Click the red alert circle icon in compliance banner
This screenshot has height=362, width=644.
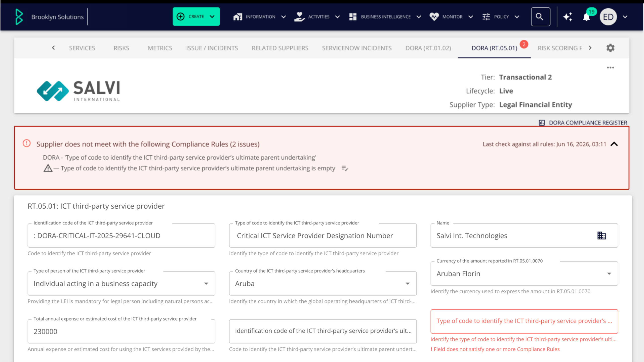tap(26, 143)
